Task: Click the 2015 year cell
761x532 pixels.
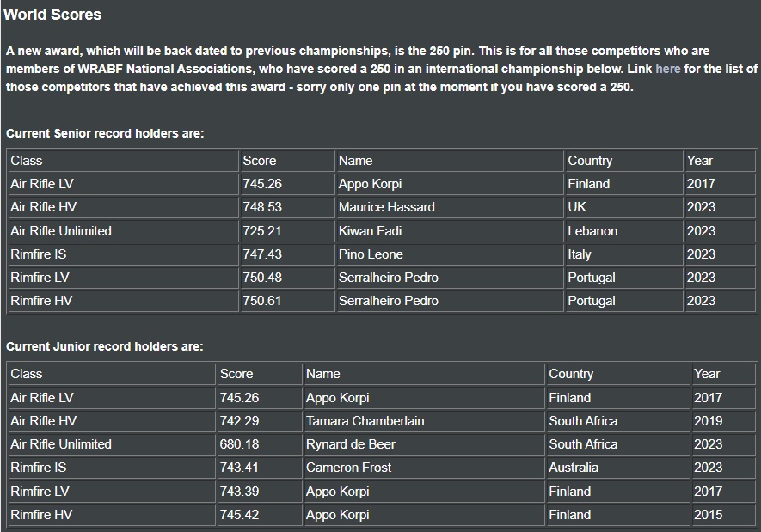Action: (723, 515)
